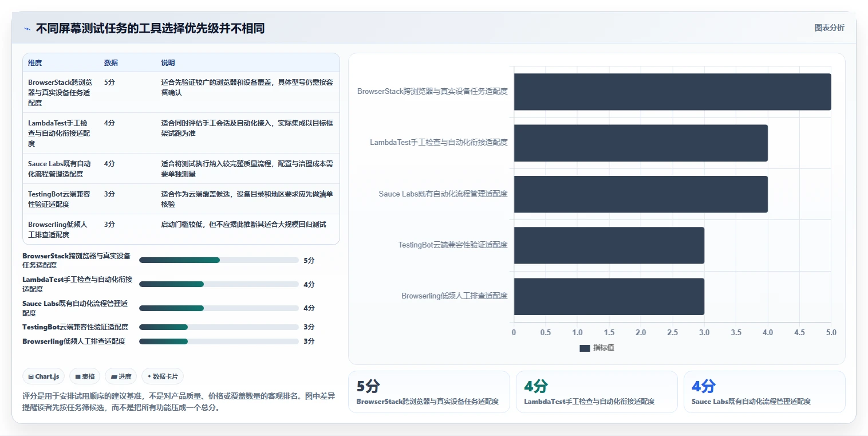Select the 表格 tag chip

(x=85, y=376)
